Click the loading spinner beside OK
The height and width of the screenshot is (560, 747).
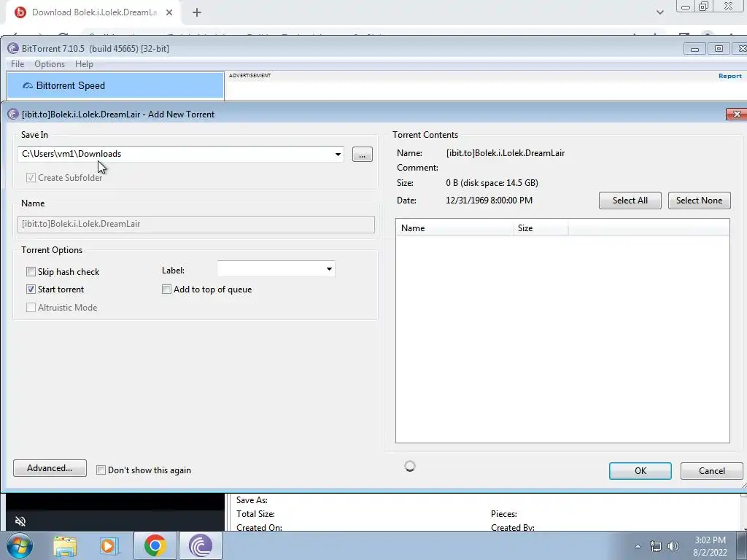coord(410,466)
